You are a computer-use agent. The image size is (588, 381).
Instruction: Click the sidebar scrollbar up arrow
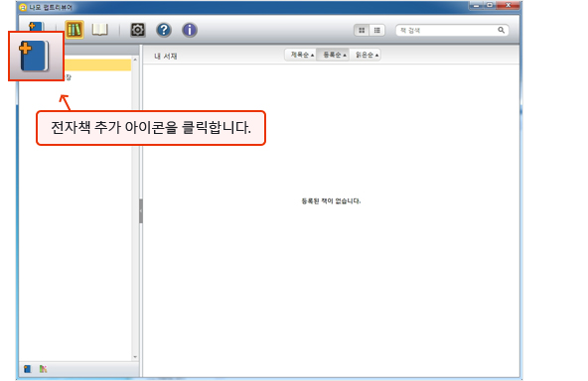pyautogui.click(x=135, y=60)
